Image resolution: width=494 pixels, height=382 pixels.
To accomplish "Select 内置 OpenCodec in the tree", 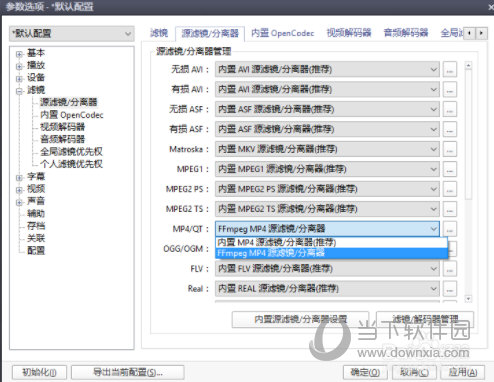I will 72,115.
